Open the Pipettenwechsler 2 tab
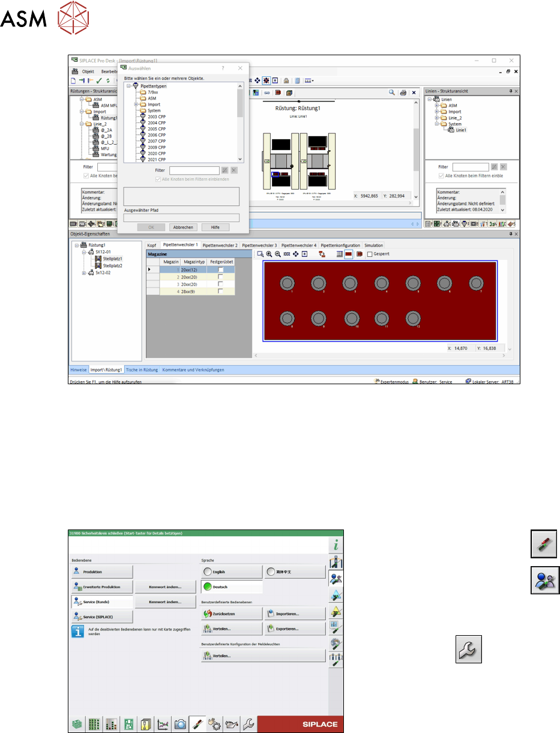The width and height of the screenshot is (560, 733). (x=220, y=246)
